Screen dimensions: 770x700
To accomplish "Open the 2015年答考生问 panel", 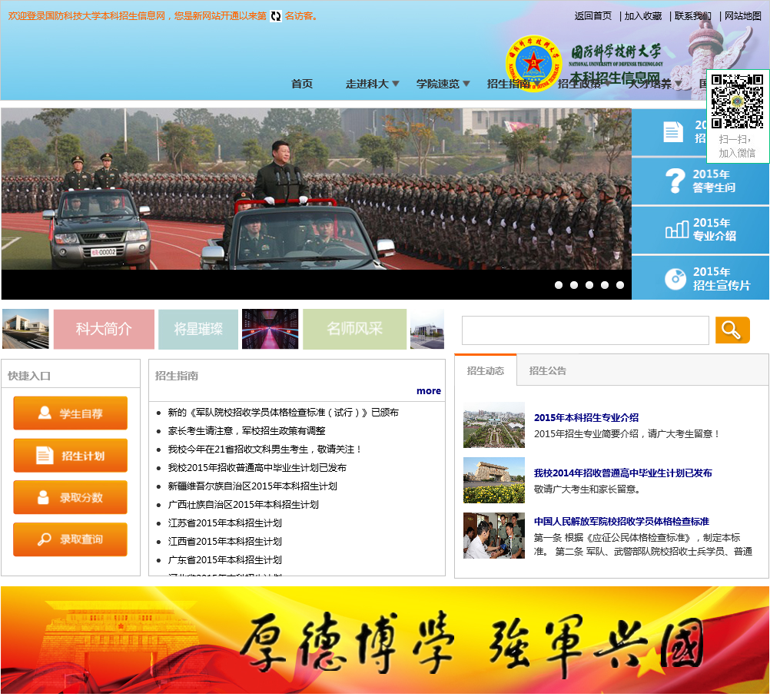I will [700, 181].
